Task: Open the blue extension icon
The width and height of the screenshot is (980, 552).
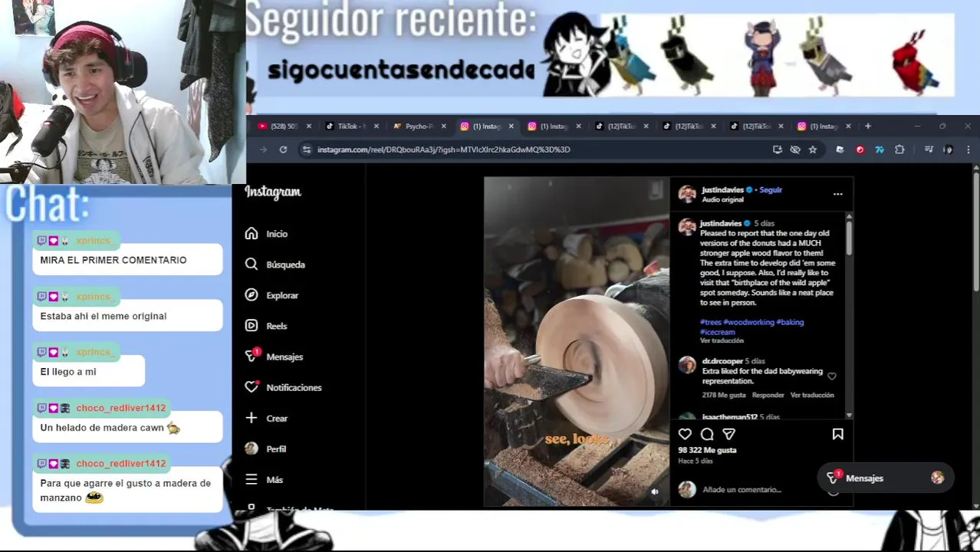Action: point(880,149)
